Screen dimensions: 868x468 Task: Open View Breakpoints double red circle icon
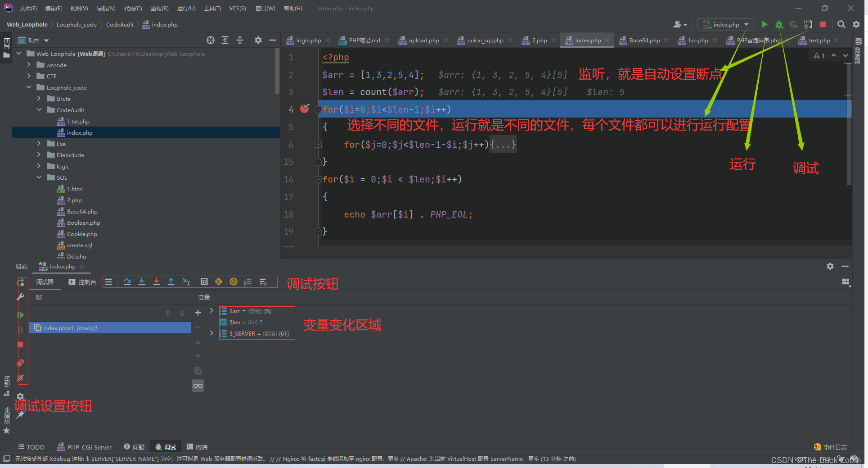coord(21,363)
